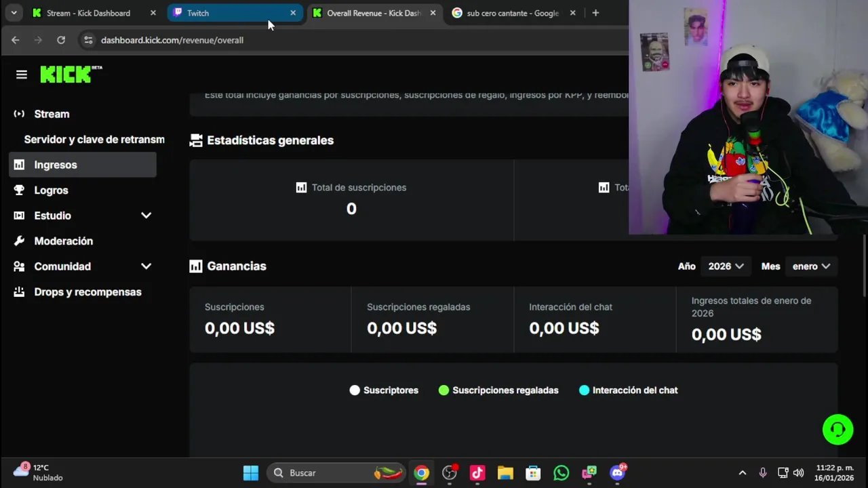Click the Estadísticas generales heading
The height and width of the screenshot is (488, 868).
coord(270,140)
